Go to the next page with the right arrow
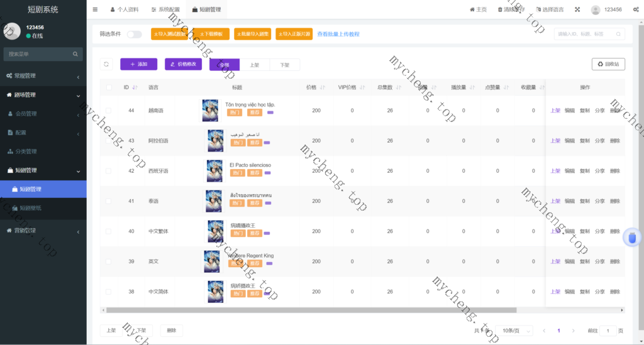Viewport: 644px width, 345px height. 573,331
